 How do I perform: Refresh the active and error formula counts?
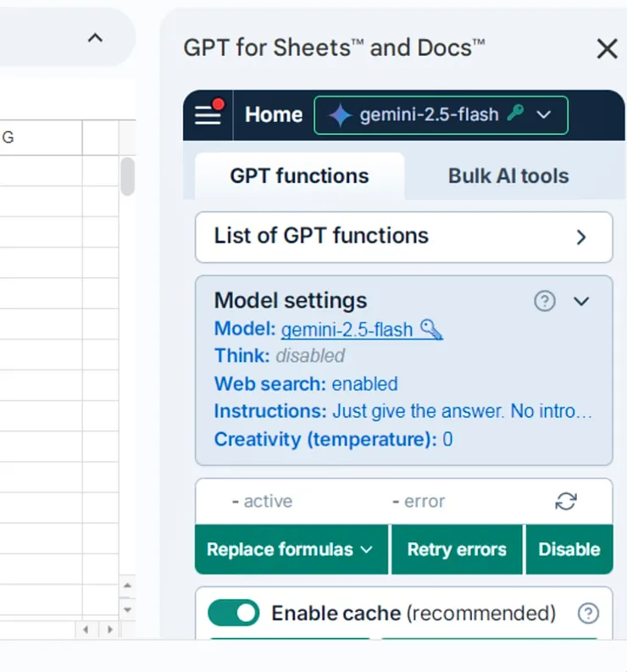pos(566,501)
